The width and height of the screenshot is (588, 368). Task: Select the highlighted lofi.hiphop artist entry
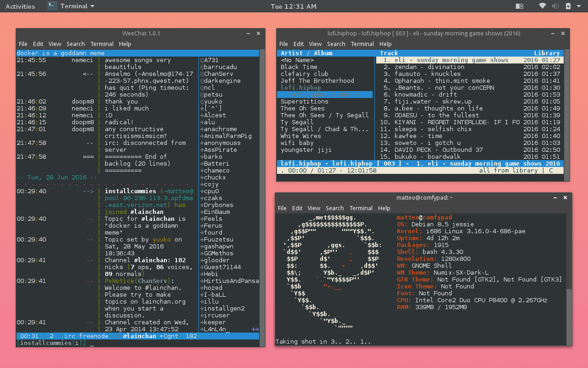click(x=301, y=88)
